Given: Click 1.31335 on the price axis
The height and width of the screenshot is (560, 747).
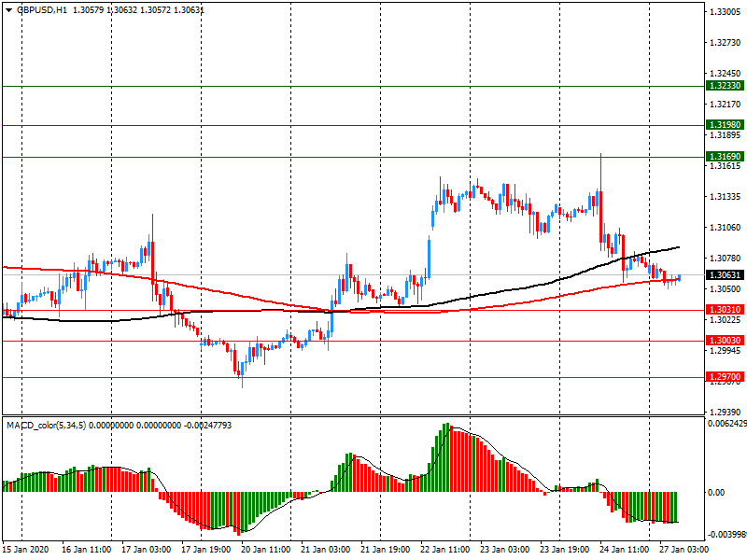Looking at the screenshot, I should pyautogui.click(x=725, y=196).
